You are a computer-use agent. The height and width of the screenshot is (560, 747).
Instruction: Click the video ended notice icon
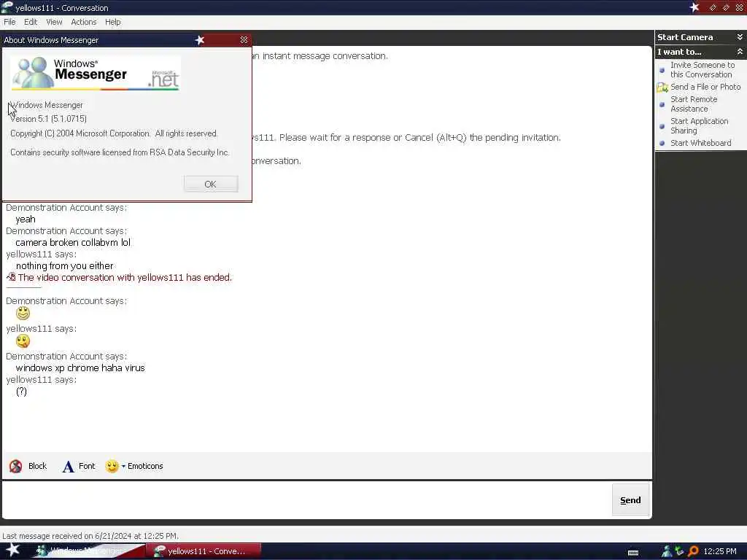tap(11, 277)
